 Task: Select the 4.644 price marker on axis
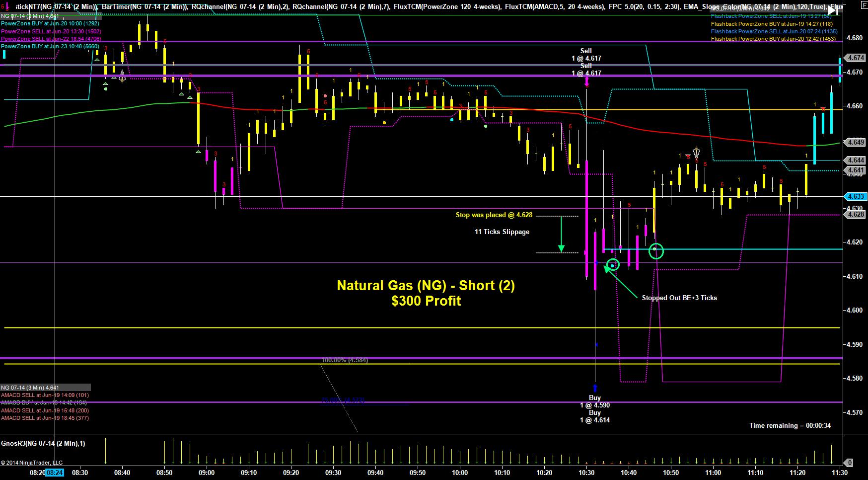point(856,160)
